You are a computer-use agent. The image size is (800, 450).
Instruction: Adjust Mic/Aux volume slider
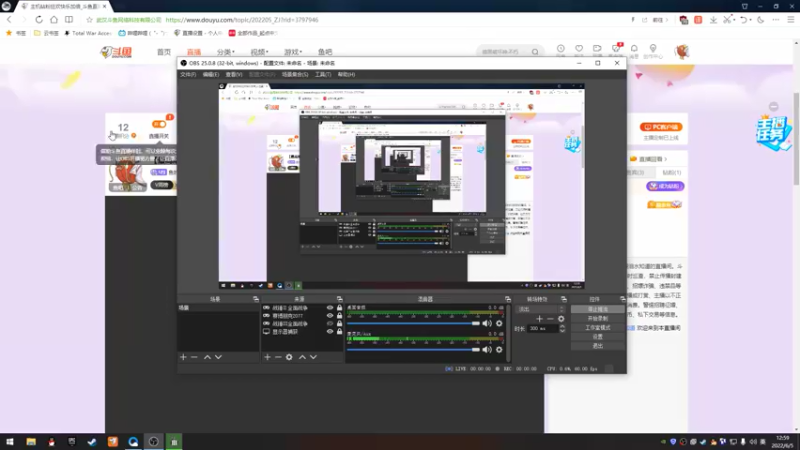(x=414, y=349)
